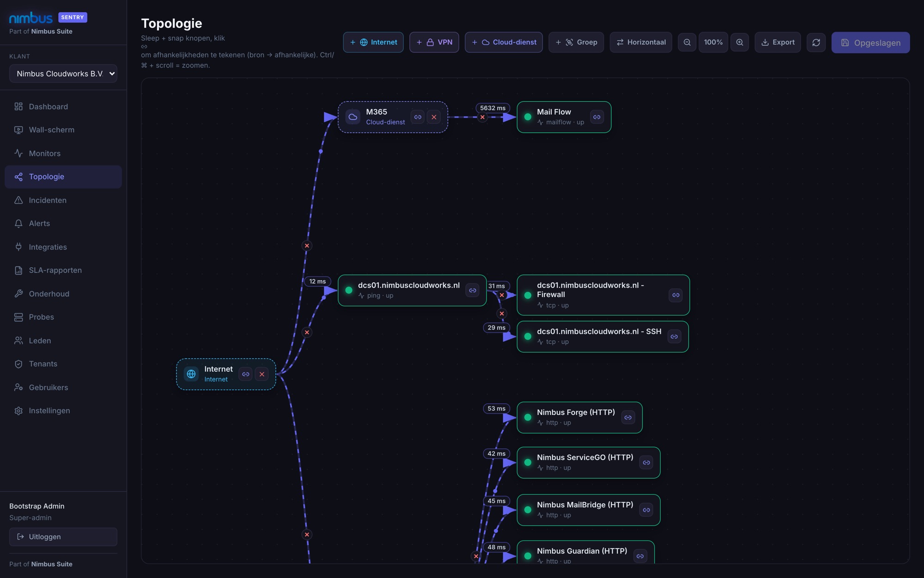The width and height of the screenshot is (924, 578).
Task: Click the link icon on the Internet node
Action: (x=246, y=374)
